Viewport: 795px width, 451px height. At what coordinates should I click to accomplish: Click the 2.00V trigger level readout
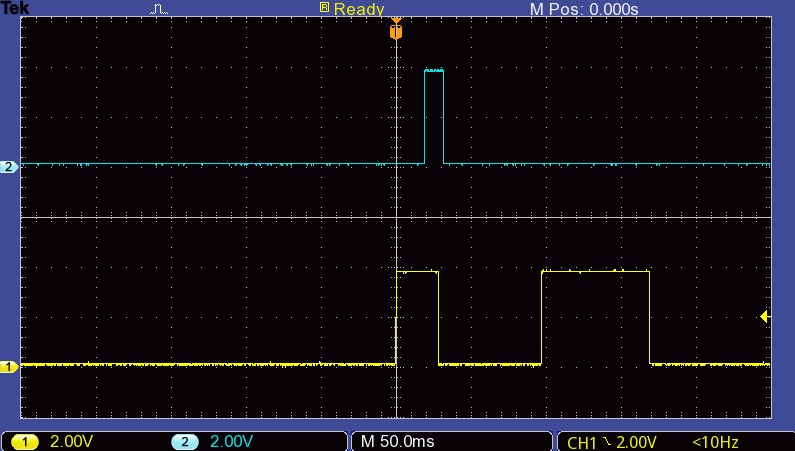636,443
